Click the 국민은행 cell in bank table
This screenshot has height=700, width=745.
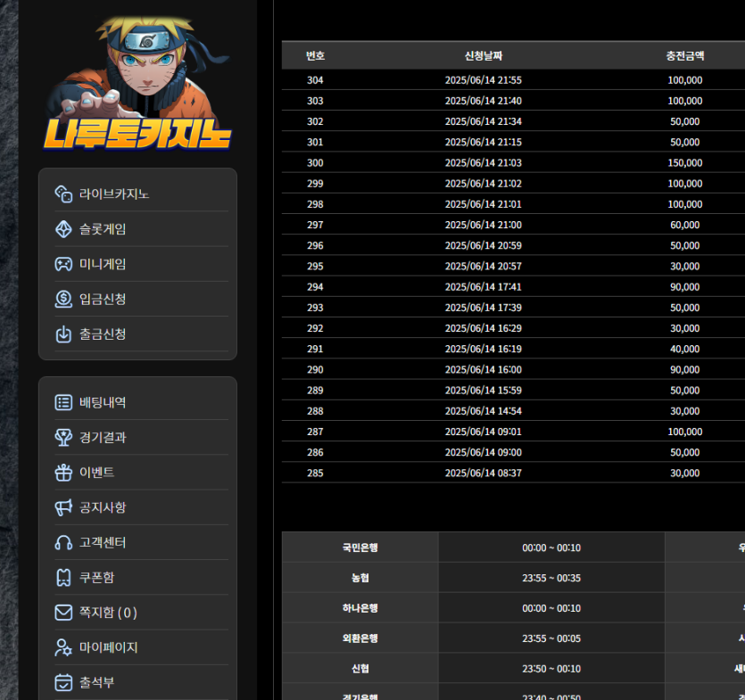click(360, 548)
